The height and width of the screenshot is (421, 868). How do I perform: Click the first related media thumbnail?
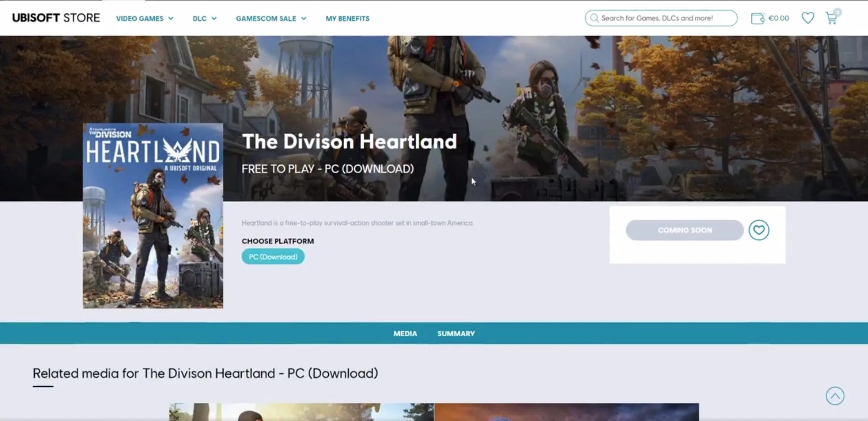[301, 412]
